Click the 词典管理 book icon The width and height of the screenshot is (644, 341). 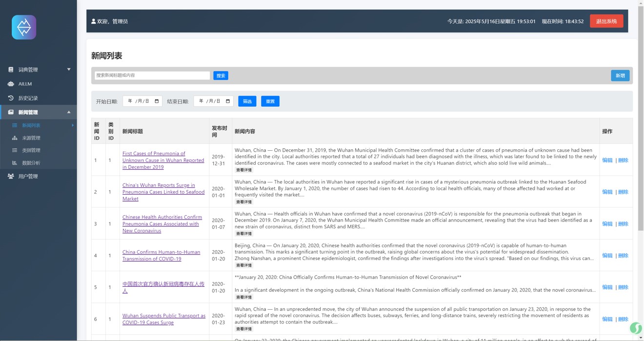click(11, 70)
